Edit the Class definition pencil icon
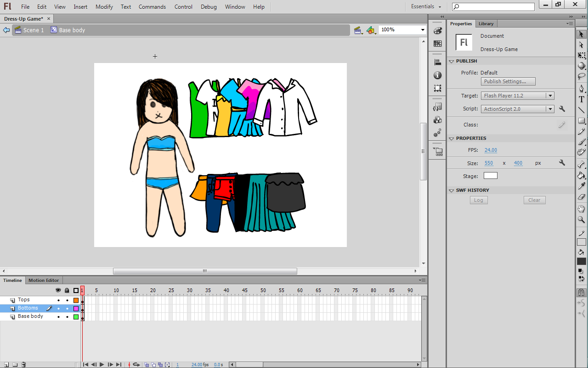The image size is (588, 368). tap(562, 125)
